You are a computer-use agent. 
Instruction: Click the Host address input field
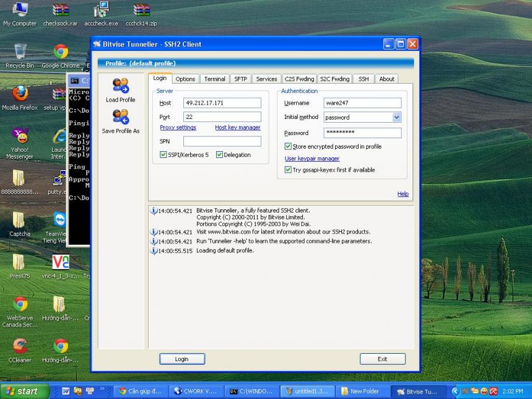222,103
